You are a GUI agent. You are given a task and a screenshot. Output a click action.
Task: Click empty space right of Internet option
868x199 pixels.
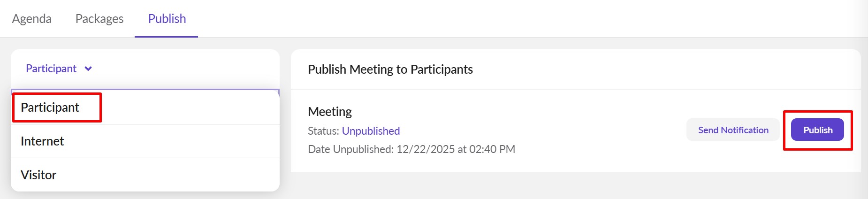(188, 141)
